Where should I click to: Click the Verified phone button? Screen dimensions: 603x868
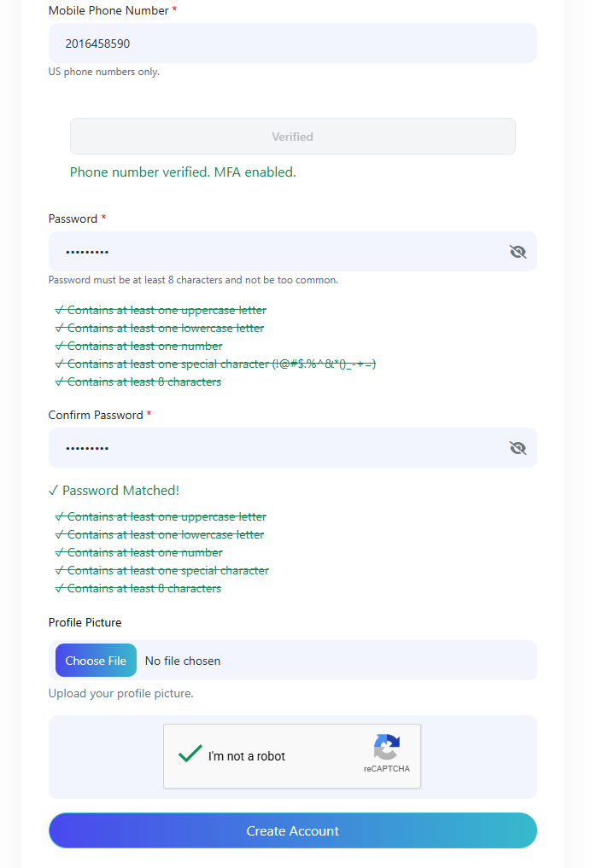tap(292, 137)
